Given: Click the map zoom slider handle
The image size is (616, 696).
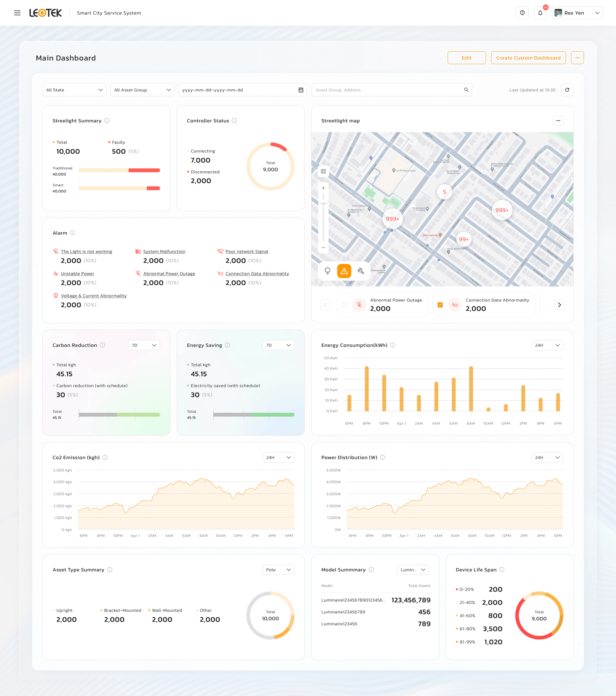Looking at the screenshot, I should [323, 201].
